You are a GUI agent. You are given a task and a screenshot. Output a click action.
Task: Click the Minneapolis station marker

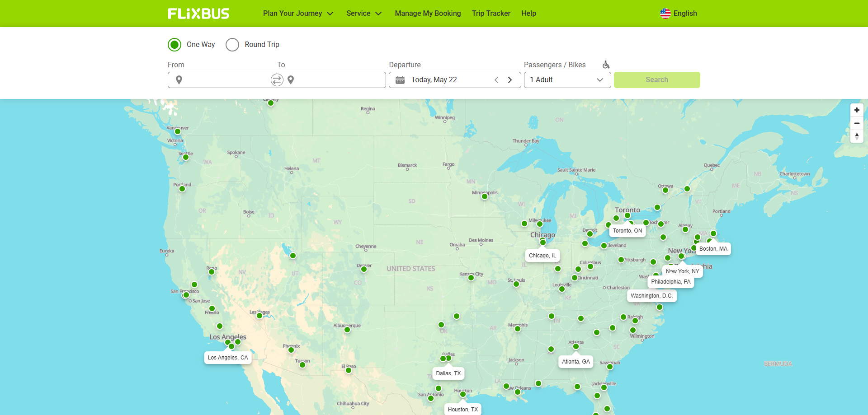point(485,196)
